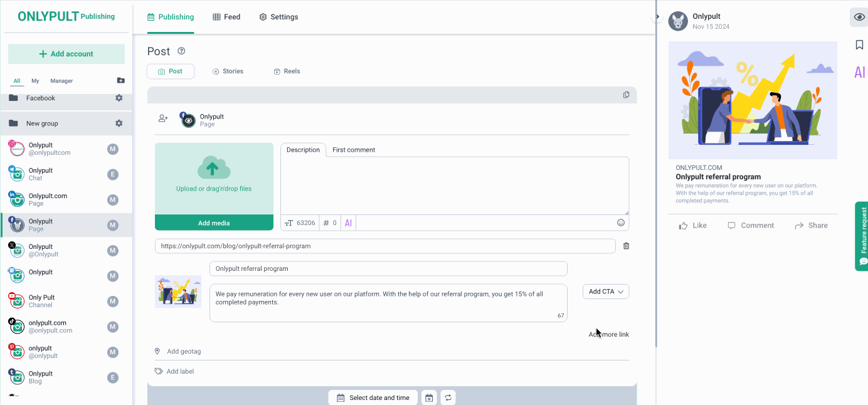Click the emoji picker smiley icon

coord(621,223)
